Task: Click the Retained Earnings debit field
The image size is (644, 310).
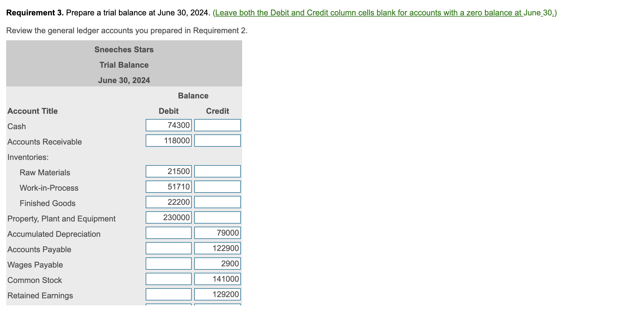Action: [x=169, y=294]
